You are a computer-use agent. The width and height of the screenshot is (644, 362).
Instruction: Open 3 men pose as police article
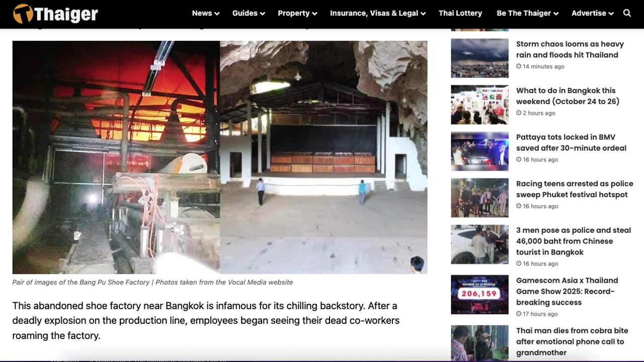[574, 241]
